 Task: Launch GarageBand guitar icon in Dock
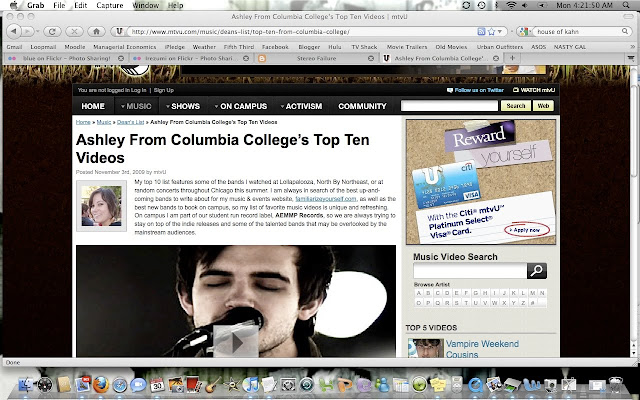pos(213,384)
